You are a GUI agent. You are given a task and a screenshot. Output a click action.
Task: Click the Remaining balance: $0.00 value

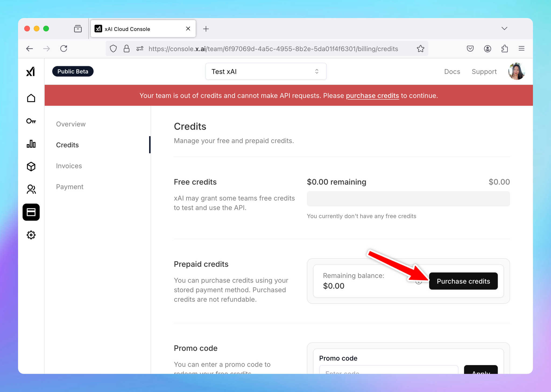pos(334,286)
